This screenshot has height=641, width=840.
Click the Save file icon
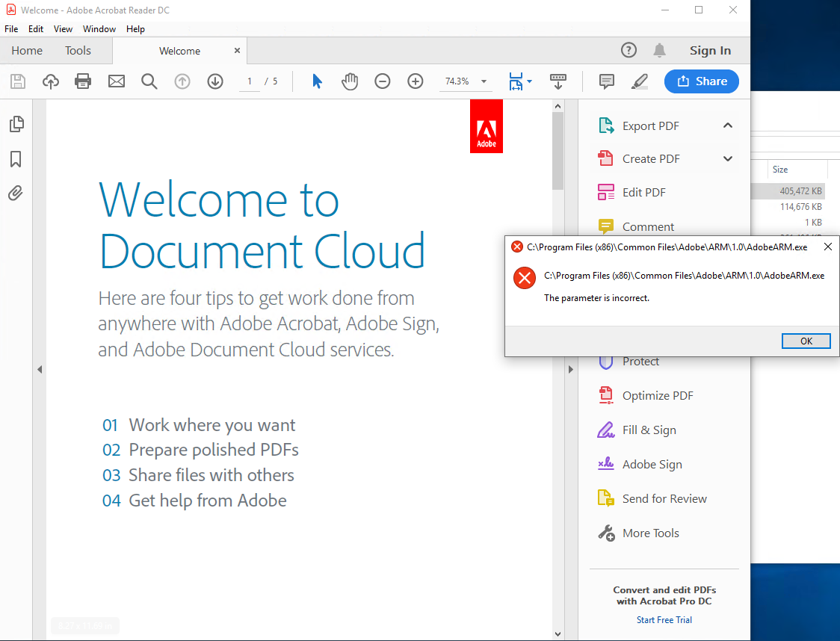coord(18,81)
